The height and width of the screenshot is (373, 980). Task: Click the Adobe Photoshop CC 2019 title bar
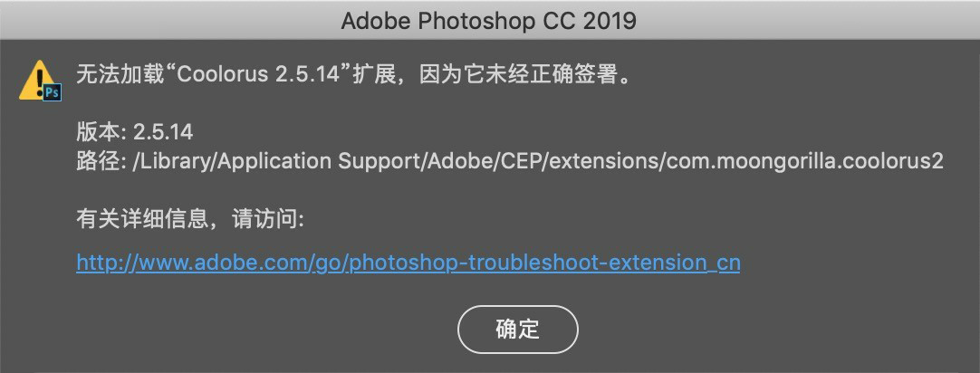click(490, 20)
